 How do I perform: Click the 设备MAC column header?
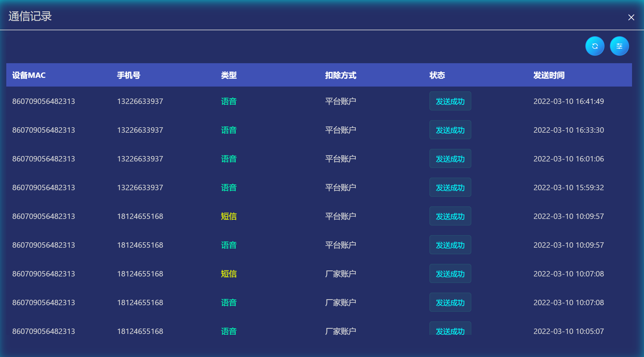click(x=29, y=75)
